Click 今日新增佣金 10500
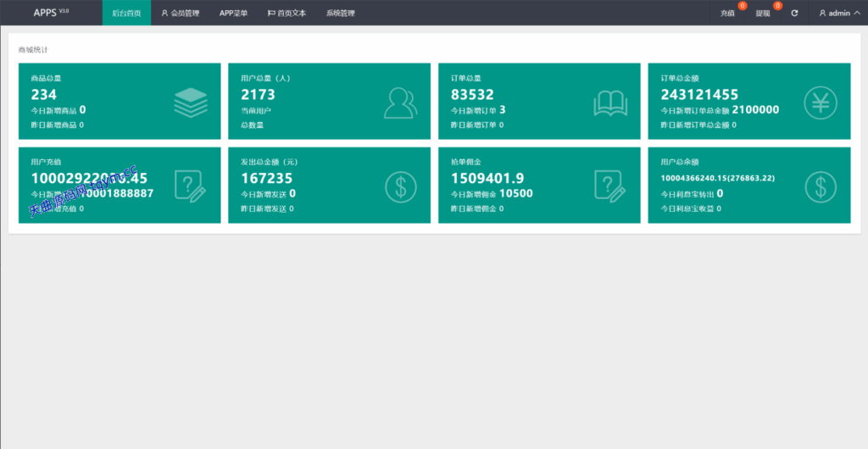The width and height of the screenshot is (868, 449). tap(492, 193)
